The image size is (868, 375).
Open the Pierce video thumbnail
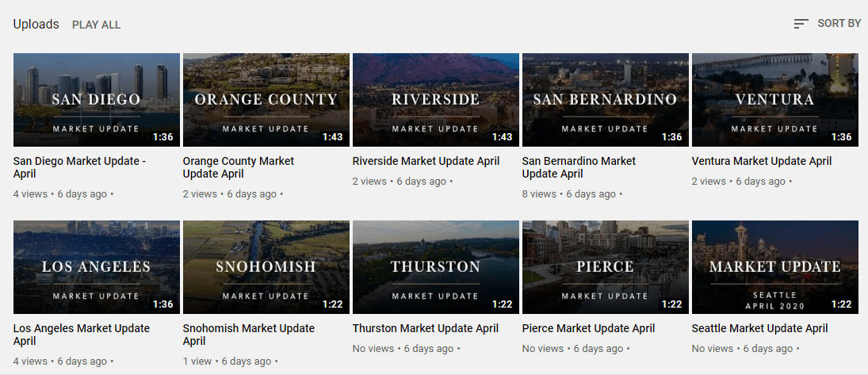[x=606, y=267]
